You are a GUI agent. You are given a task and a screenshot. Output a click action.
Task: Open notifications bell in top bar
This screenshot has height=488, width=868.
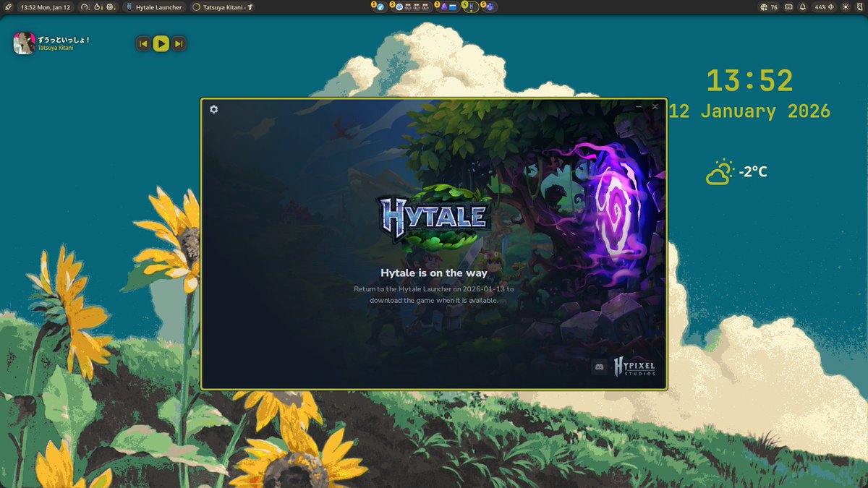803,7
